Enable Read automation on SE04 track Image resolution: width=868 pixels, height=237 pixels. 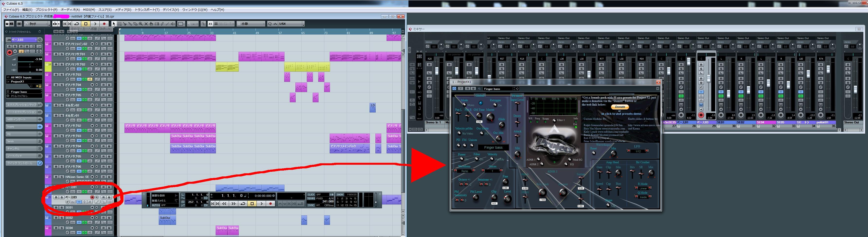(x=103, y=228)
